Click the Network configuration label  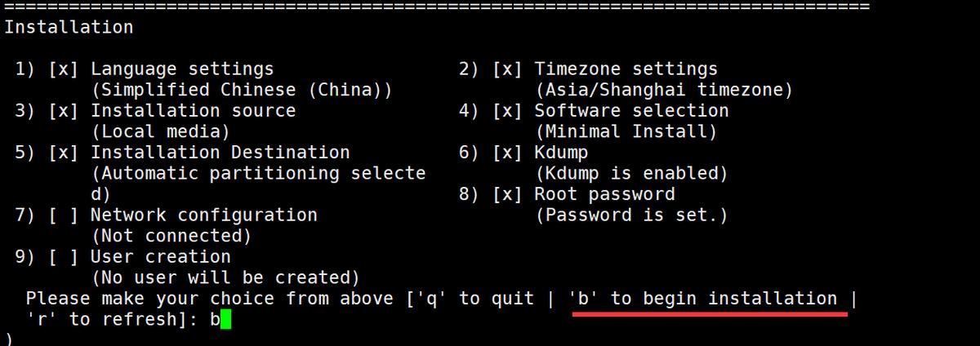[x=203, y=215]
